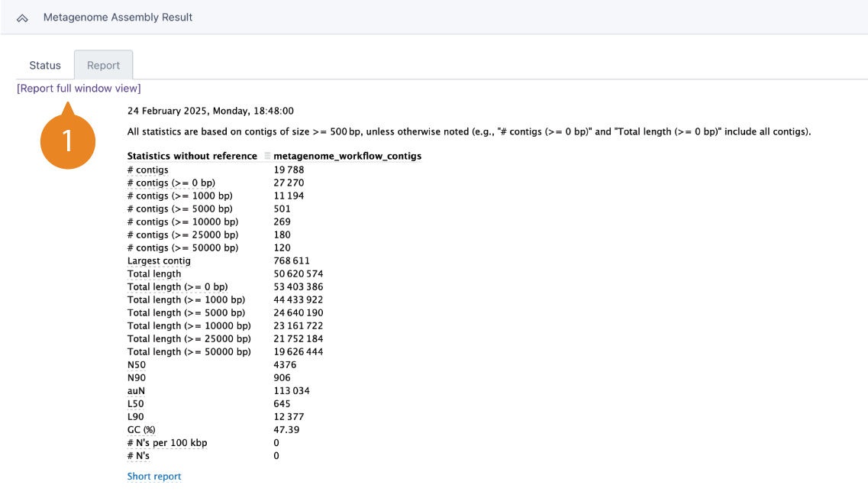Click the '# contigs (>= 10000 bp)' label
Viewport: 868px width, 498px height.
[182, 222]
